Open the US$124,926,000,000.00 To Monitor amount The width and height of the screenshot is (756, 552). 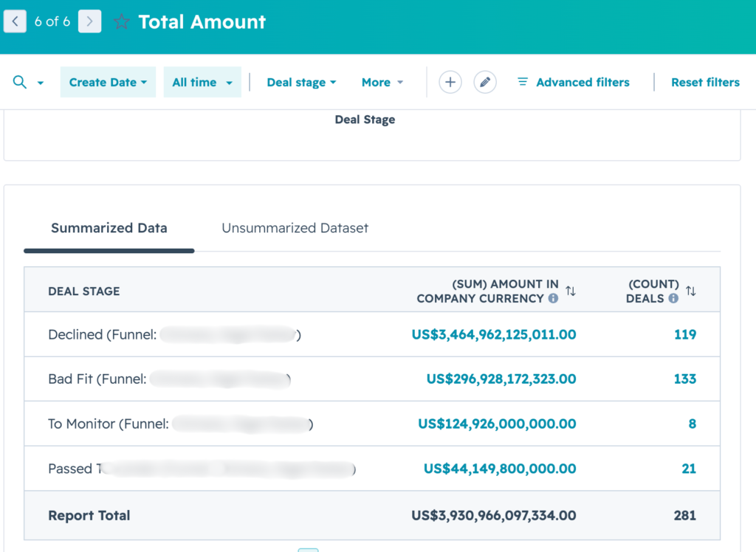tap(497, 424)
